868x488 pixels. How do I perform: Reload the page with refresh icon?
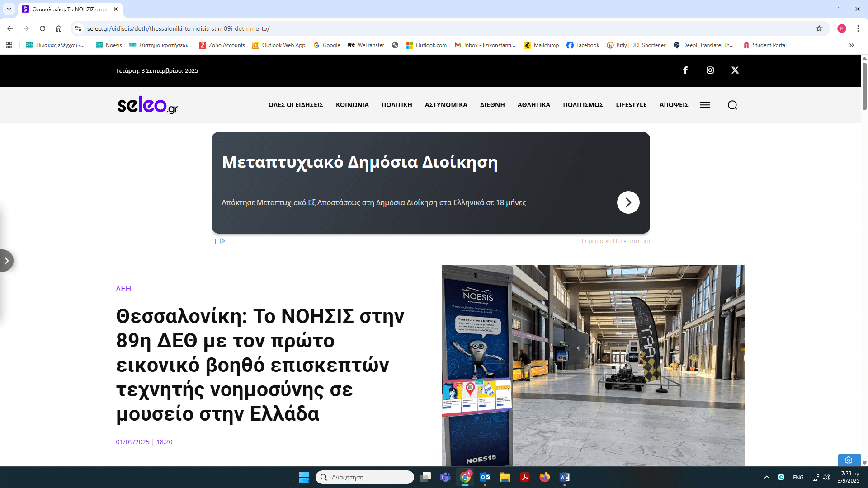point(42,28)
